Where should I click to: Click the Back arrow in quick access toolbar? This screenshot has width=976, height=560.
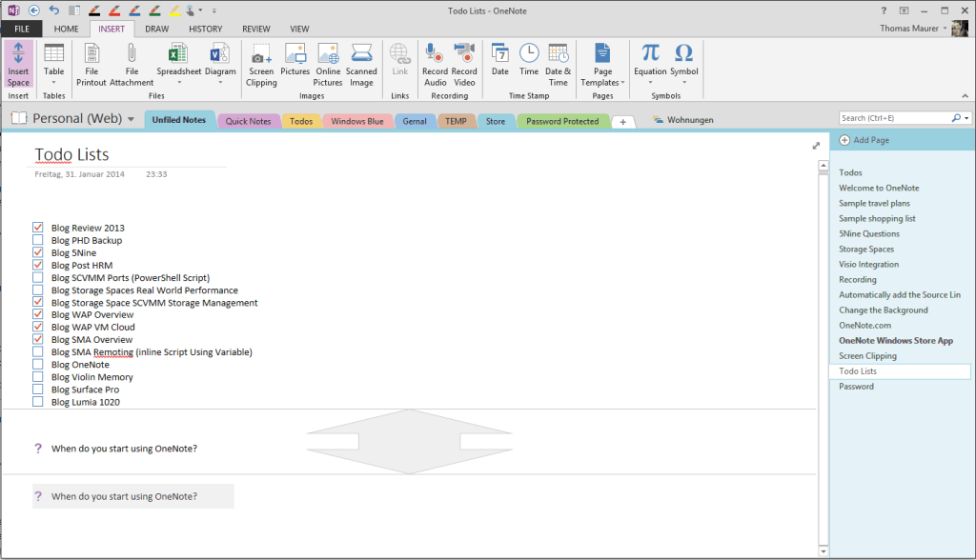tap(34, 10)
